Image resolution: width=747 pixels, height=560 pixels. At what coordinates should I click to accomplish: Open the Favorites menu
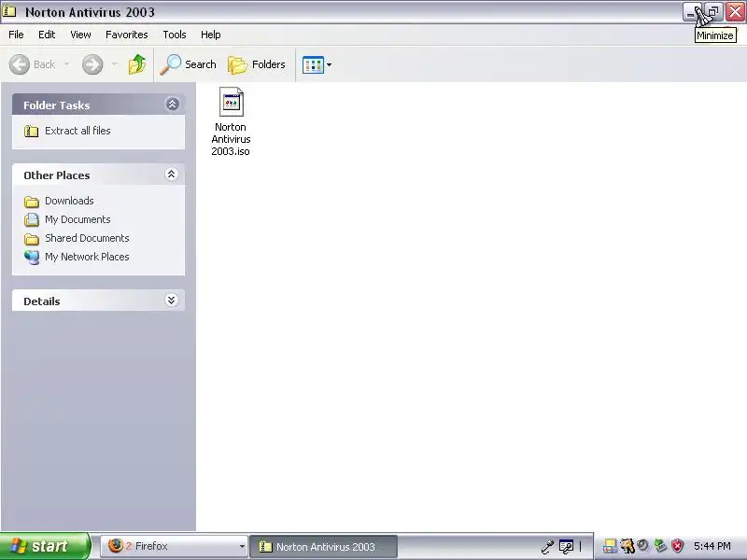[x=127, y=35]
